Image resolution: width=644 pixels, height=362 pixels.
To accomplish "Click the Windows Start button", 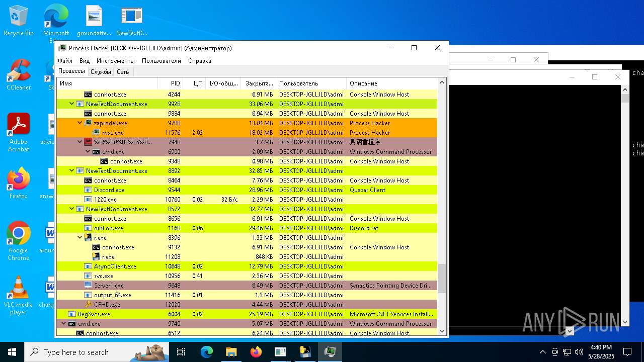I will coord(12,352).
